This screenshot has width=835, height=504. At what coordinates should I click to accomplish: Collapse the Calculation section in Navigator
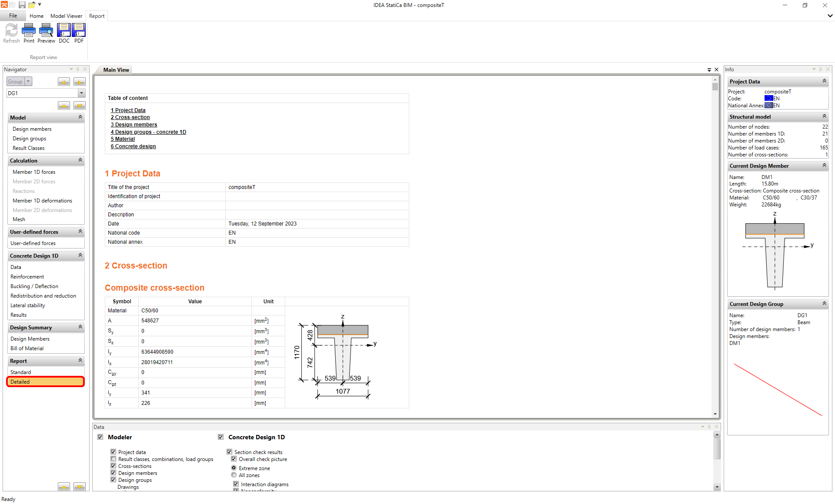(x=80, y=160)
